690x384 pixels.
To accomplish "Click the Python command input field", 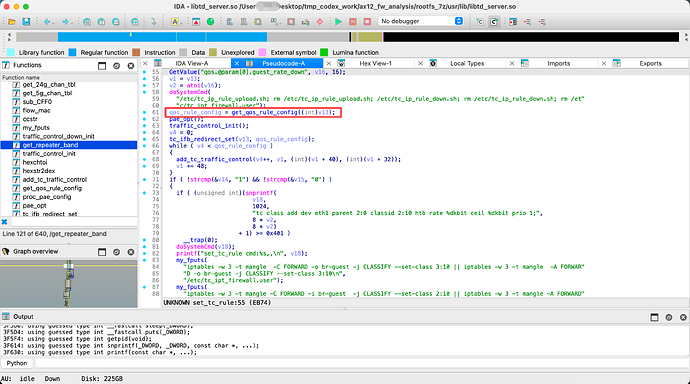I will 361,363.
